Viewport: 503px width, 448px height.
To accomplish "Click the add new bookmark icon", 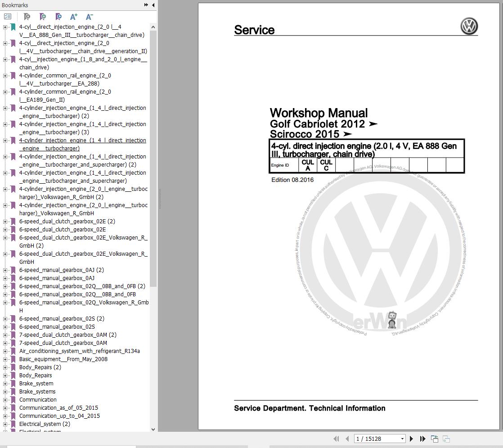I will [43, 17].
